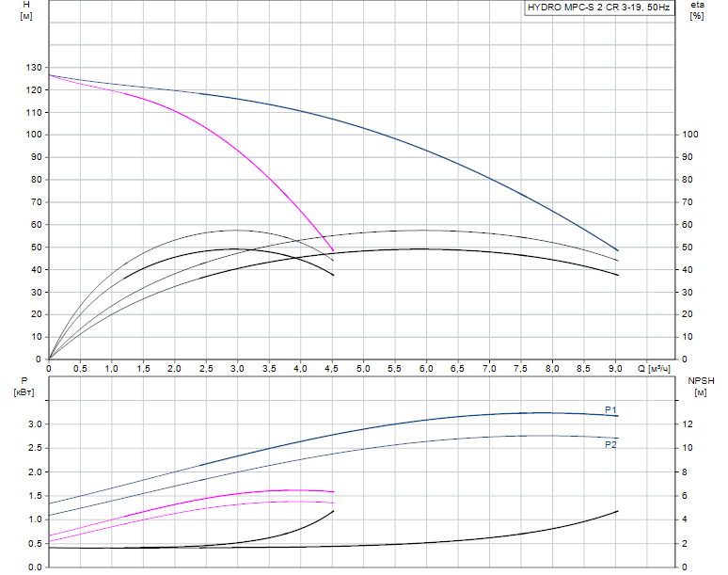Image resolution: width=728 pixels, height=575 pixels.
Task: Click the 4,5 tick on the Q axis
Action: click(332, 368)
